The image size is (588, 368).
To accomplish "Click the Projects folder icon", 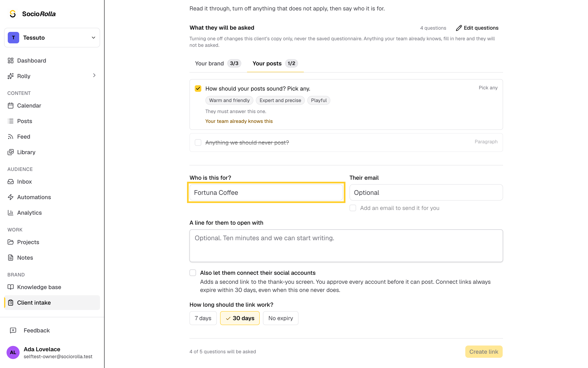I will point(10,242).
